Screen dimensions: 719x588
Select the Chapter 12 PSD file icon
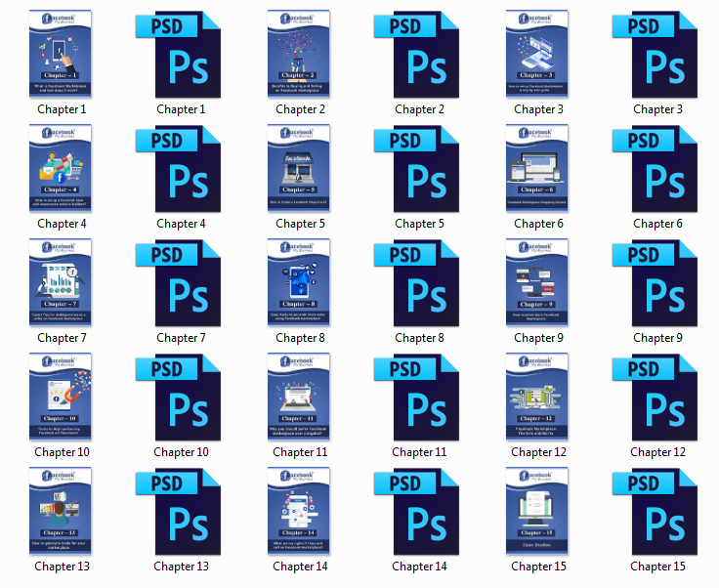(656, 398)
